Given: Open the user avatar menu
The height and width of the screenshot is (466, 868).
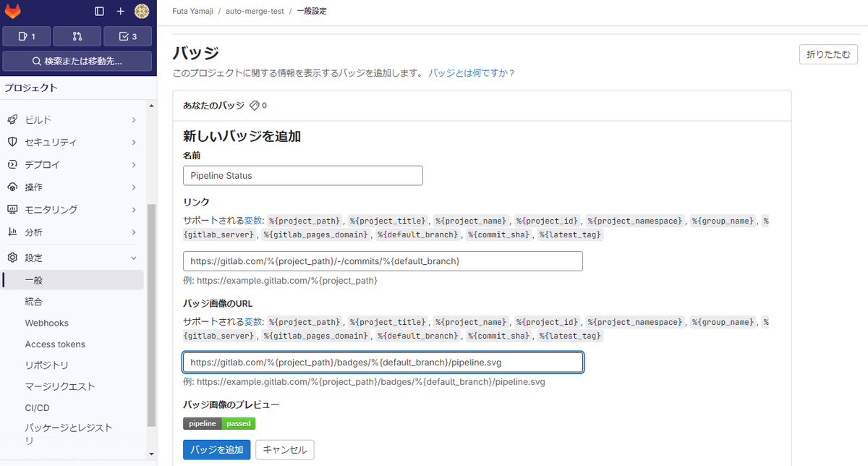Looking at the screenshot, I should (x=142, y=12).
